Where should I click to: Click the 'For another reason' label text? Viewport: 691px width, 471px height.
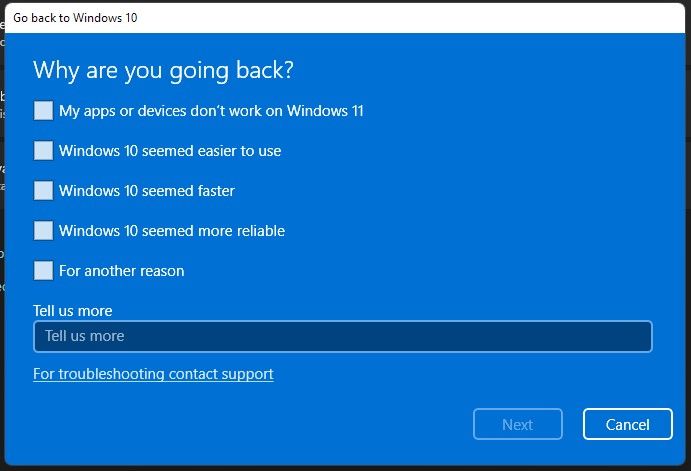122,270
